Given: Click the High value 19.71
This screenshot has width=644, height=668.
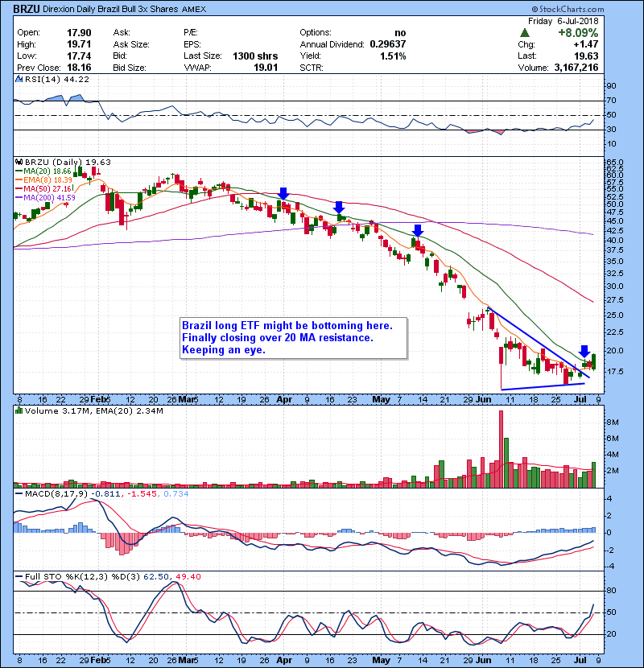Looking at the screenshot, I should [x=79, y=44].
